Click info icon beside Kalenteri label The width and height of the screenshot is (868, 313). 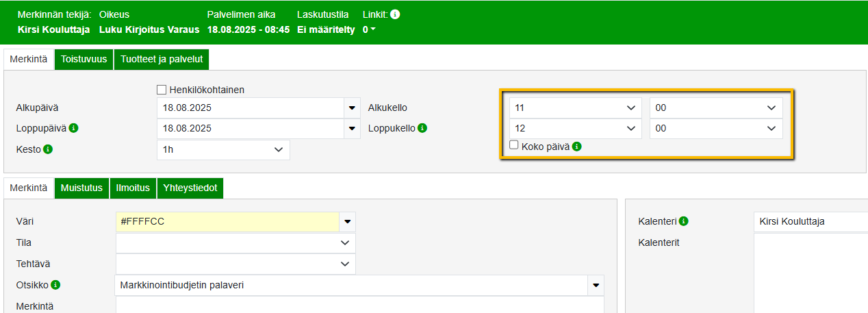[x=684, y=221]
